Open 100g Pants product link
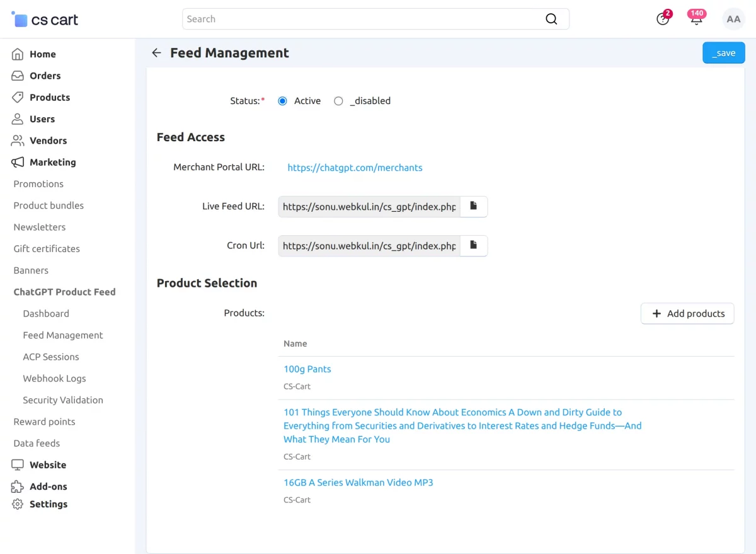This screenshot has width=756, height=554. pyautogui.click(x=307, y=369)
